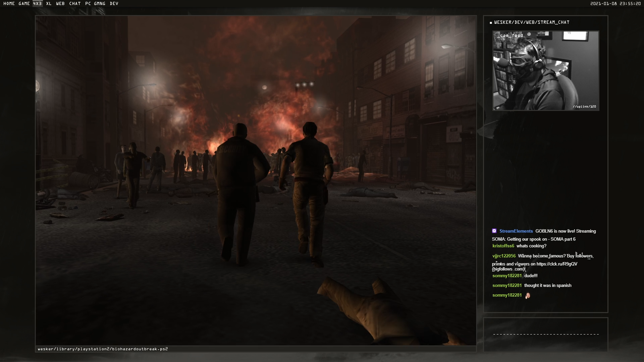644x362 pixels.
Task: Click the emote in sommy182281's last message
Action: pyautogui.click(x=528, y=296)
